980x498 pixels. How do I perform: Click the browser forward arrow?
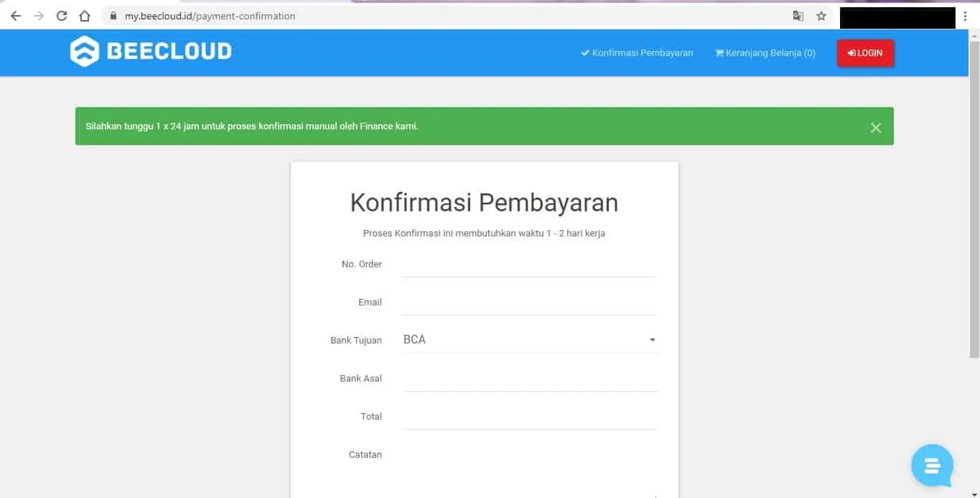point(39,16)
